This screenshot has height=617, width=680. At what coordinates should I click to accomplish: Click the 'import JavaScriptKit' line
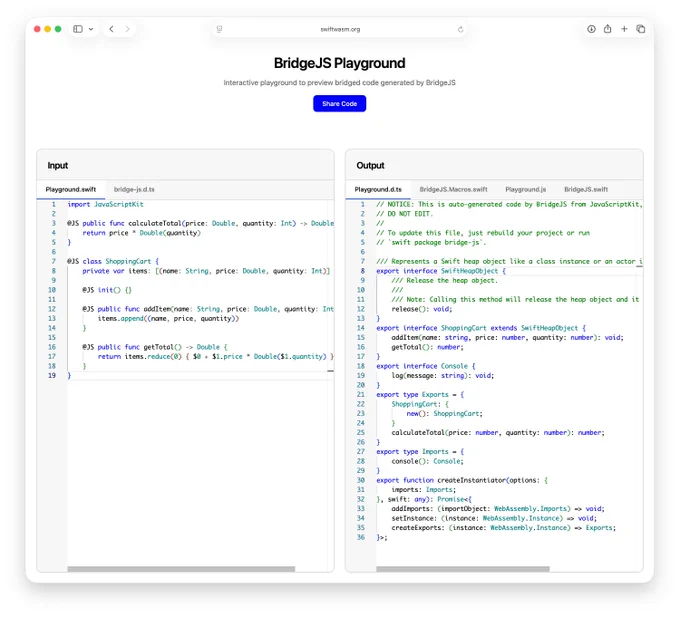point(105,204)
